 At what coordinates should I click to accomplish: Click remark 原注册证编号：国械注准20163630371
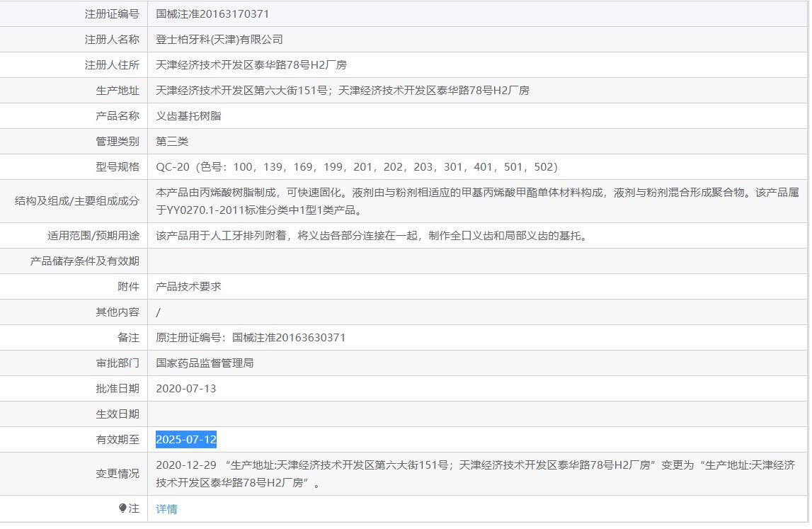(251, 337)
